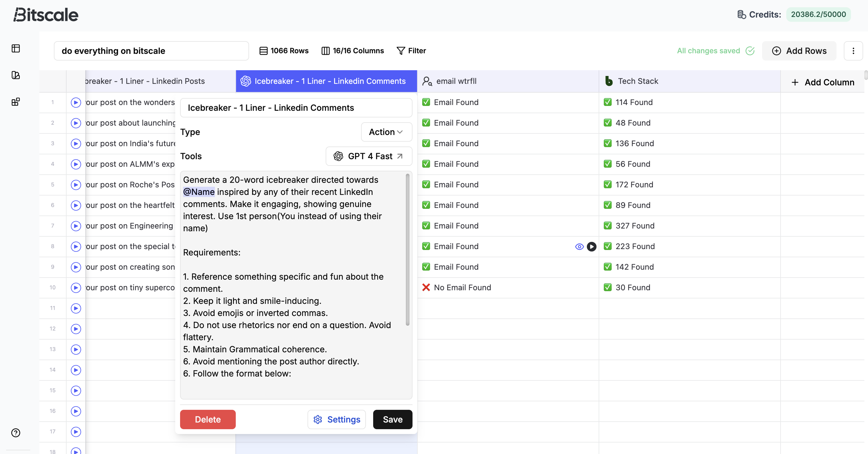The image size is (868, 454).
Task: Run row 15 play icon
Action: tap(76, 391)
